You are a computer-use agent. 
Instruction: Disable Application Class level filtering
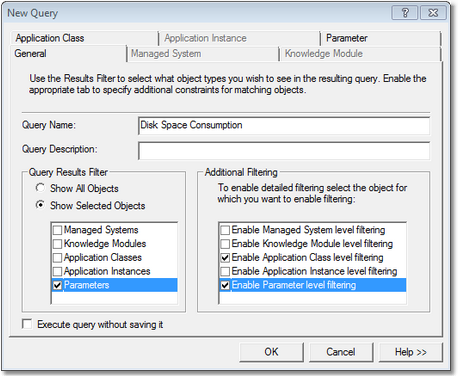click(x=225, y=258)
